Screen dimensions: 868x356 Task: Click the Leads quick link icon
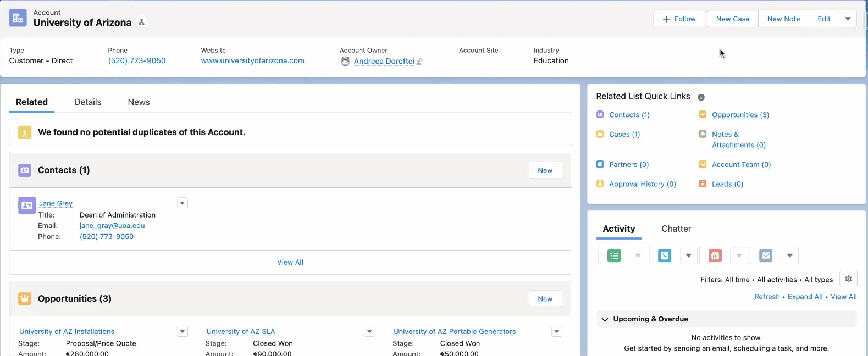click(703, 183)
